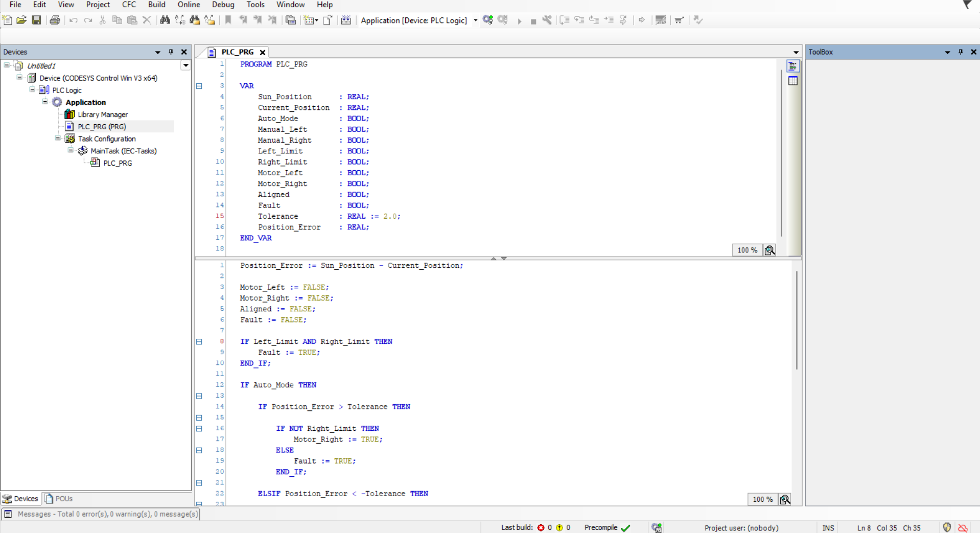Open the Project menu
The image size is (980, 533).
(98, 5)
